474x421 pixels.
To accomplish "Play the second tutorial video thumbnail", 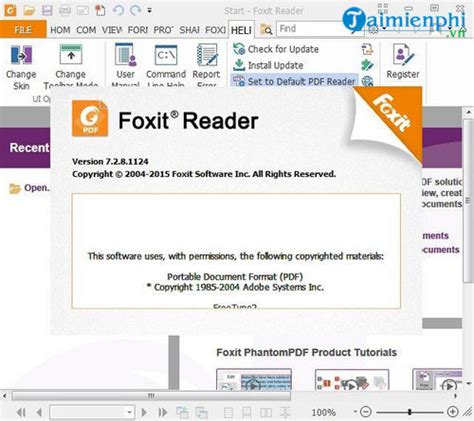I will click(x=352, y=379).
